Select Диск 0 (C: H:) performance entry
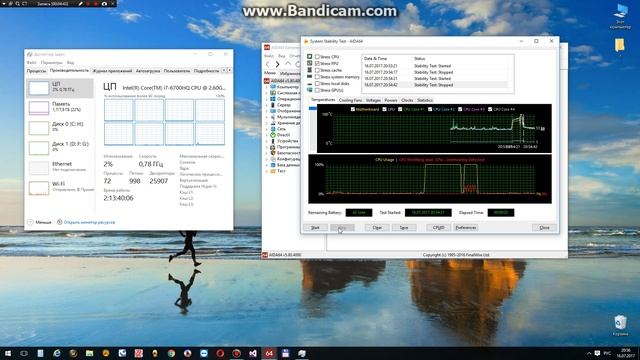Screen dimensions: 640x360 coord(60,128)
